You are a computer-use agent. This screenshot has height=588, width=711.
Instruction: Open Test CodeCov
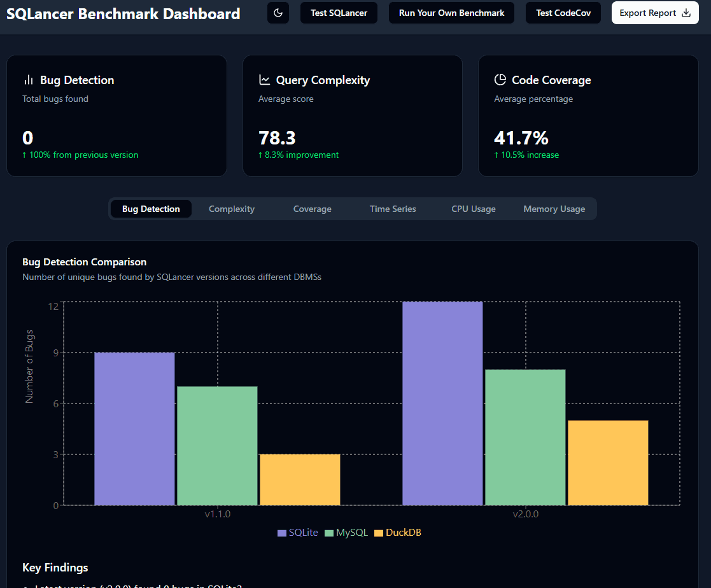[x=563, y=13]
